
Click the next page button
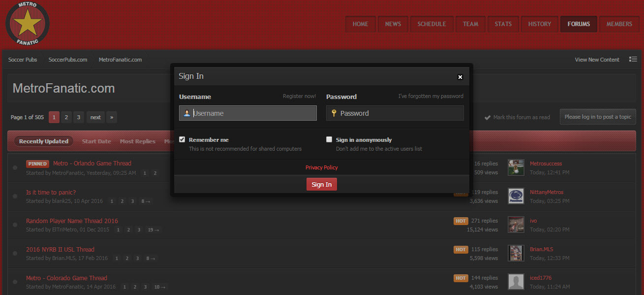pyautogui.click(x=95, y=117)
